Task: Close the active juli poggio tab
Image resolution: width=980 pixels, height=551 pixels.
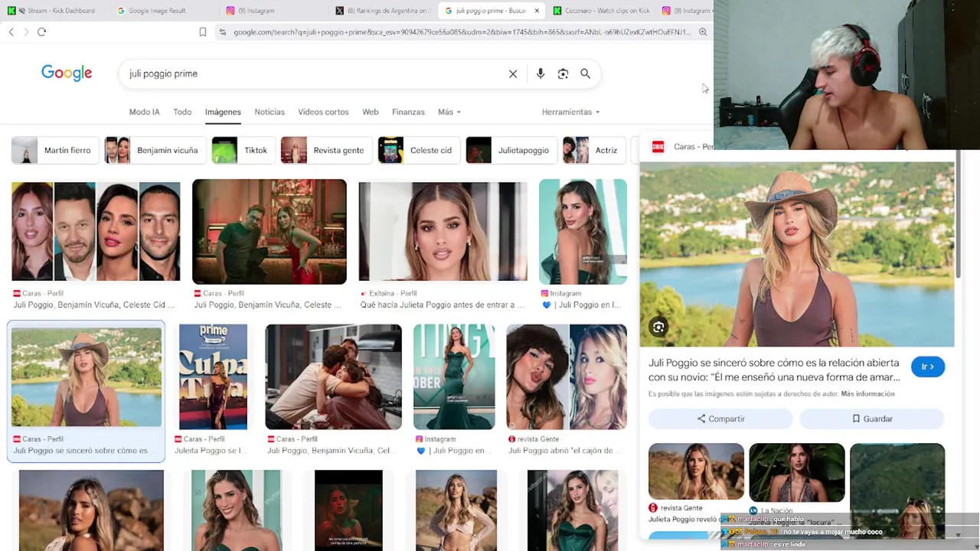Action: click(x=537, y=11)
